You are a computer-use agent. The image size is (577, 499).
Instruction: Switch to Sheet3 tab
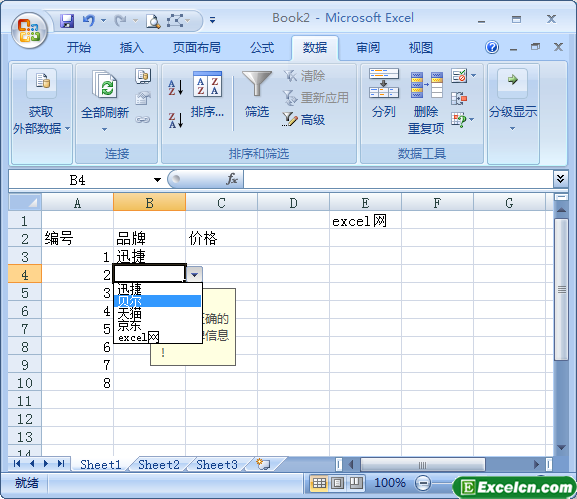pyautogui.click(x=217, y=464)
